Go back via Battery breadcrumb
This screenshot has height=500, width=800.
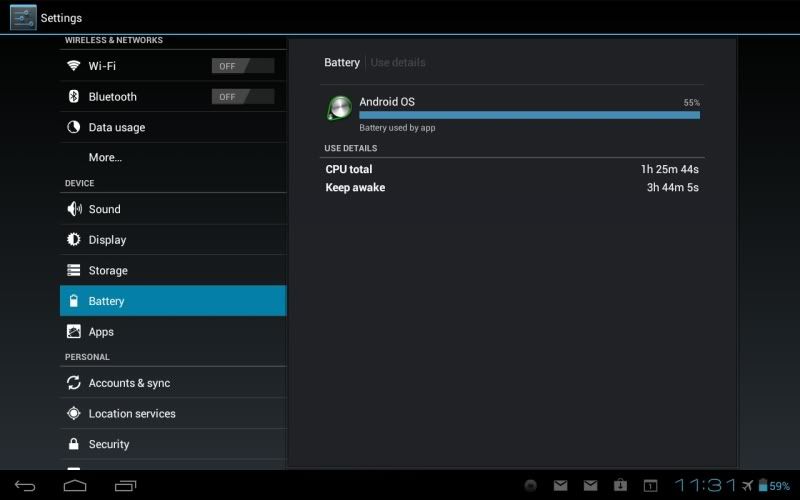pyautogui.click(x=342, y=62)
